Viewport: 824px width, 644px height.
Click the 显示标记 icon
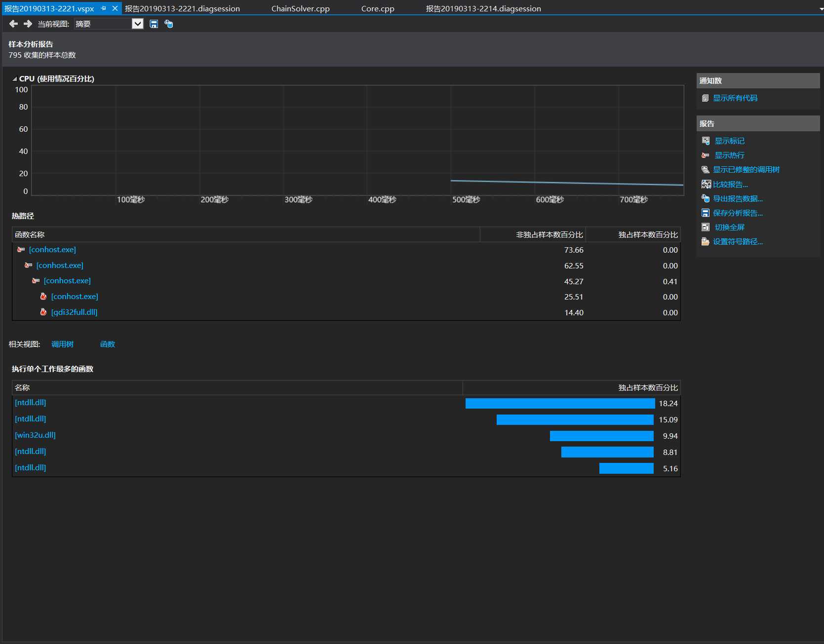tap(706, 141)
